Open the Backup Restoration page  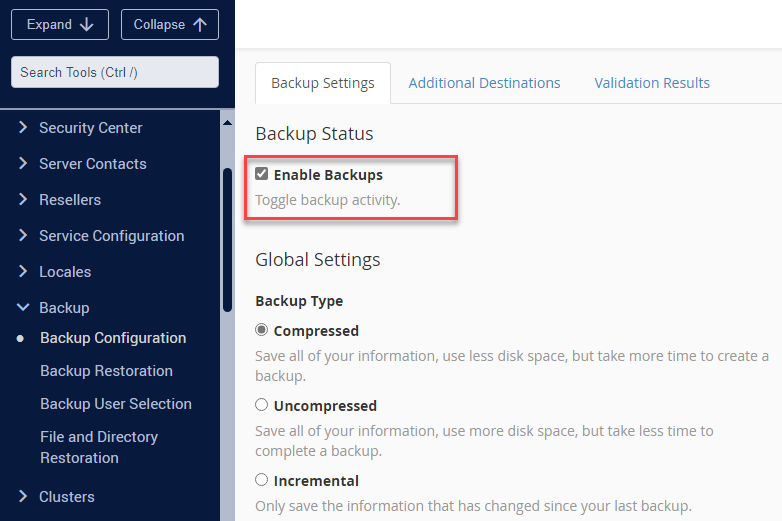point(106,371)
